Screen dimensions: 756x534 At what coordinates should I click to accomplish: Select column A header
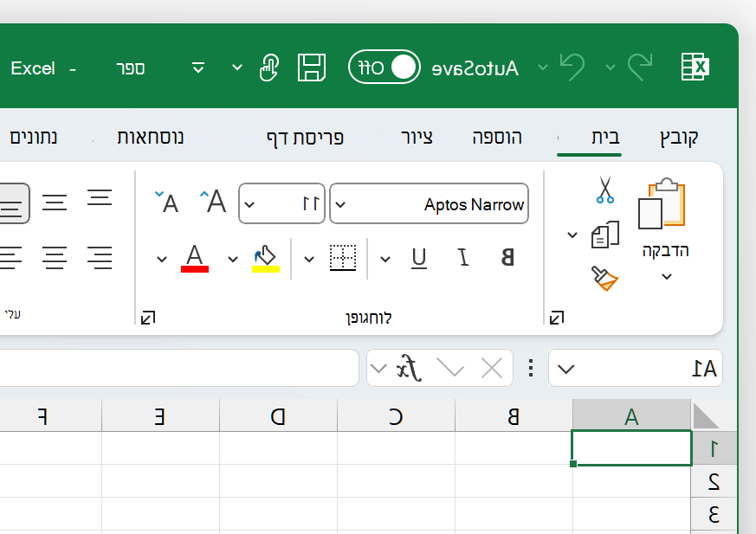click(x=631, y=416)
